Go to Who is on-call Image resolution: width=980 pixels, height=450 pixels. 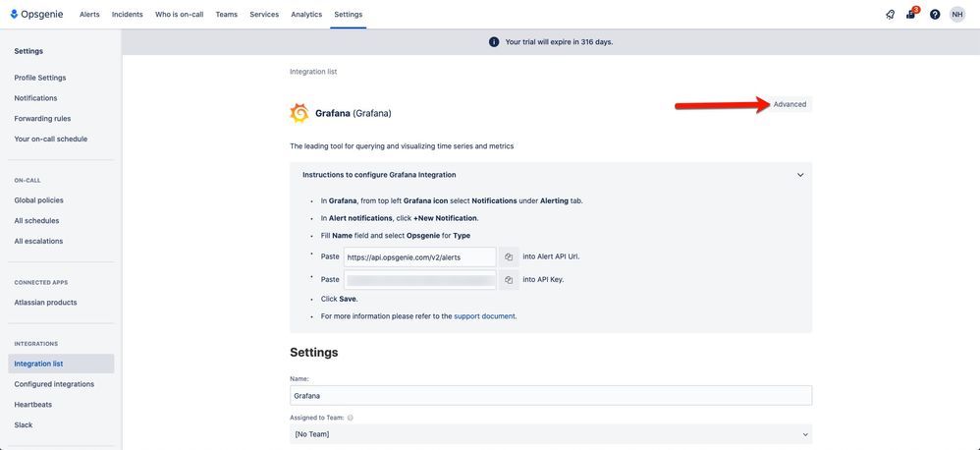pyautogui.click(x=180, y=15)
